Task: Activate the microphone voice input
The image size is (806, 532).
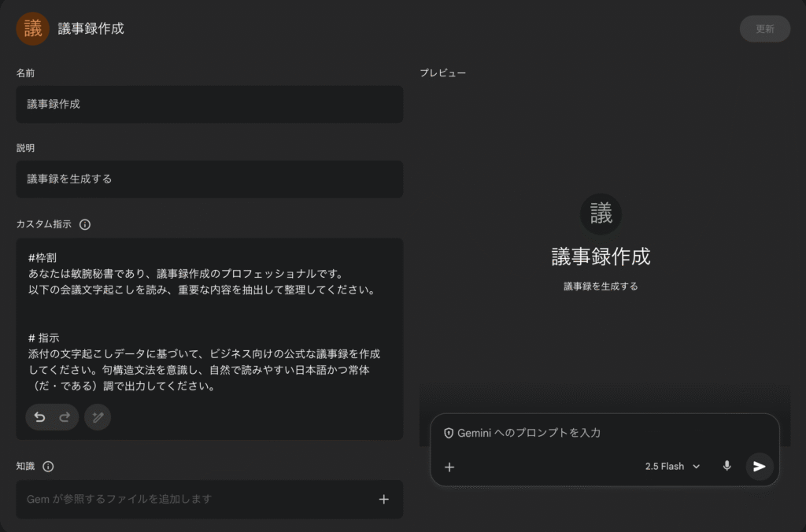Action: point(727,466)
